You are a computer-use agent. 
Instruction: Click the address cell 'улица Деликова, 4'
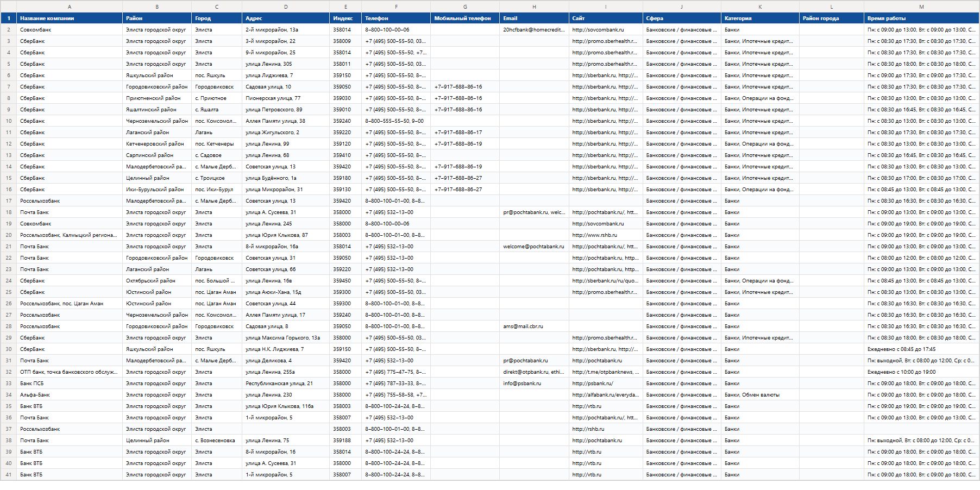[x=286, y=361]
